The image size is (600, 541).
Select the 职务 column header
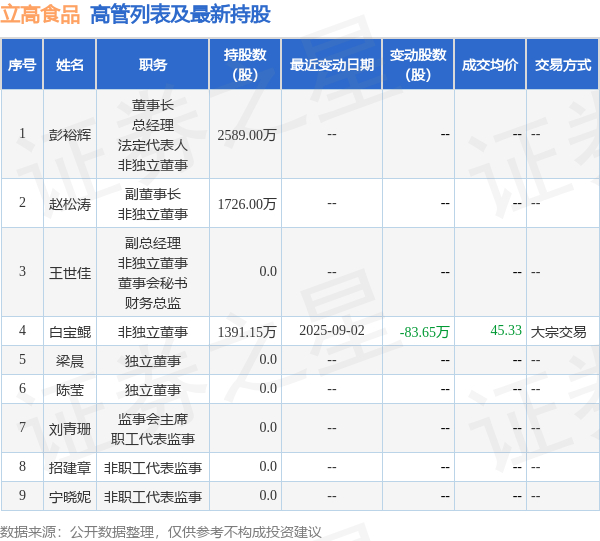[x=153, y=64]
